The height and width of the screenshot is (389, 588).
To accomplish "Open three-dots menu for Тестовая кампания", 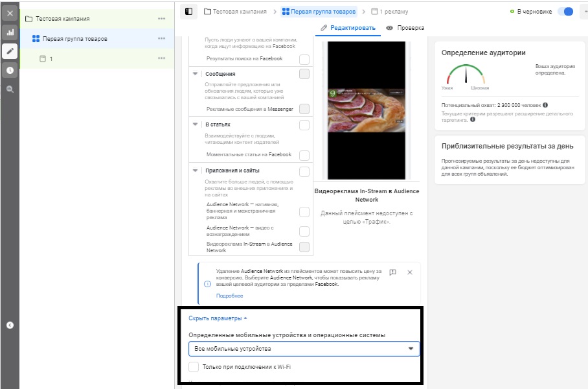I will coord(162,18).
